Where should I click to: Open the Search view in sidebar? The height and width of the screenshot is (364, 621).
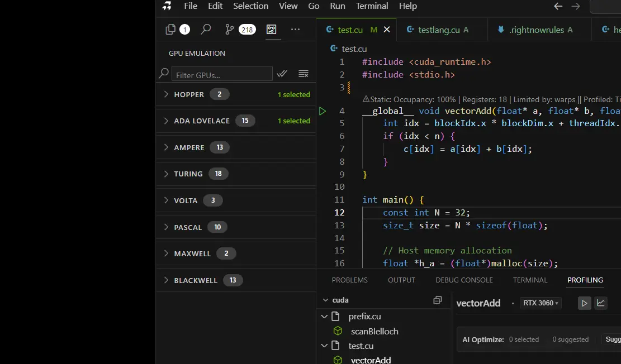[x=206, y=30]
